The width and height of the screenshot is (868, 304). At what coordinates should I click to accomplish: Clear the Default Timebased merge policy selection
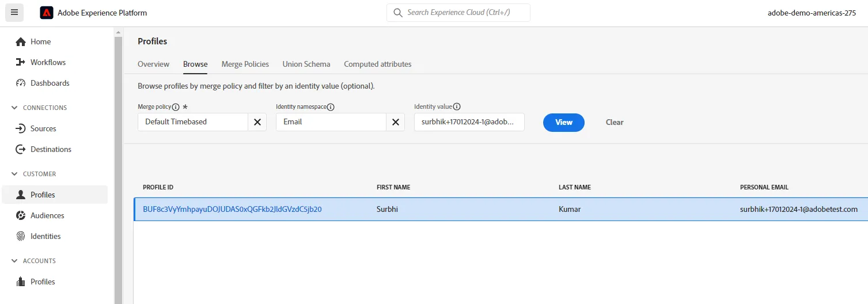coord(257,122)
